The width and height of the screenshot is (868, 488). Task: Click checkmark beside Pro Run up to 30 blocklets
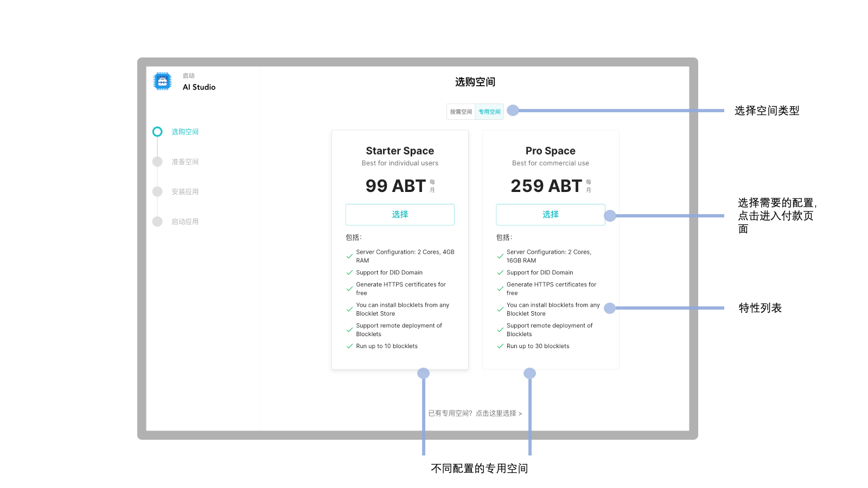tap(500, 346)
